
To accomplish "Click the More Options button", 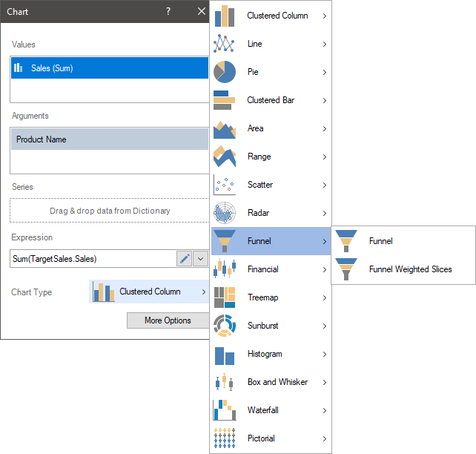I will pos(168,320).
